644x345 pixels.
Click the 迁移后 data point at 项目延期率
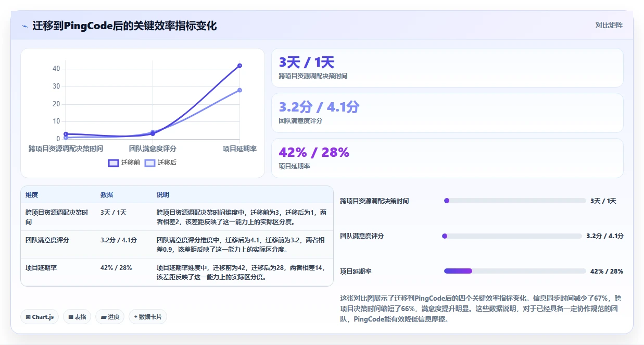239,90
